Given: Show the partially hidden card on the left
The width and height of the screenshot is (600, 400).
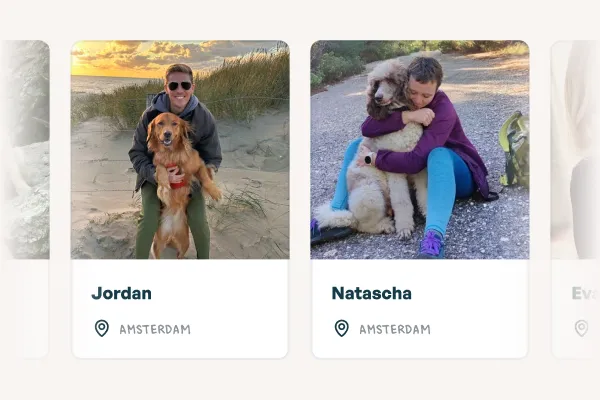Looking at the screenshot, I should 25,199.
